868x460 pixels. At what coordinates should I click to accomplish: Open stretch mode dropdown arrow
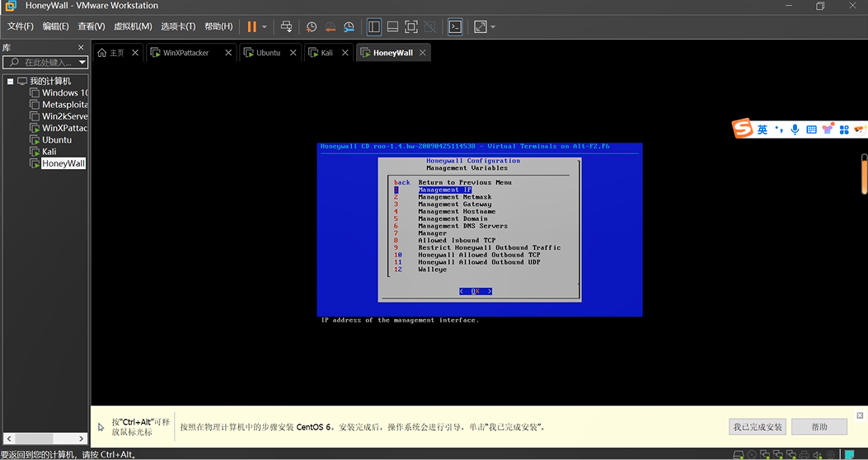point(493,26)
